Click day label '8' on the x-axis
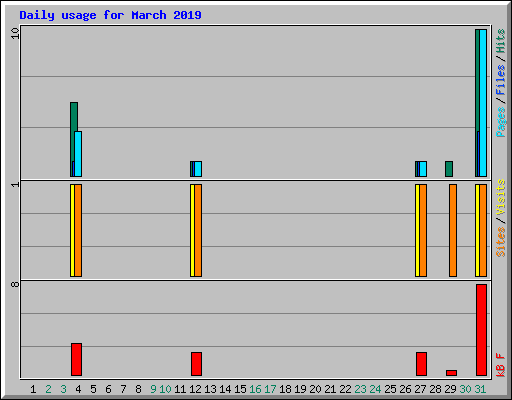The image size is (512, 400). click(138, 389)
